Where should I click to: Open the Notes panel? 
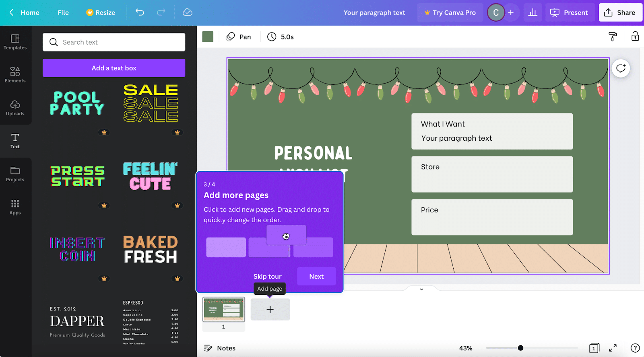[220, 348]
